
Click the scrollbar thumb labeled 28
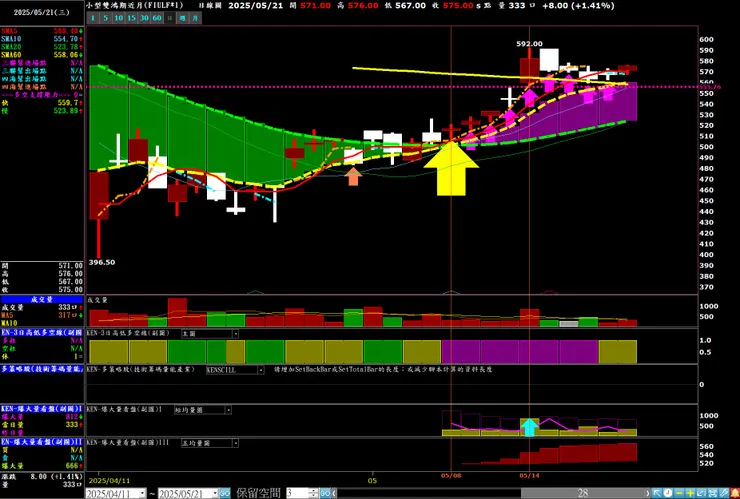(583, 493)
